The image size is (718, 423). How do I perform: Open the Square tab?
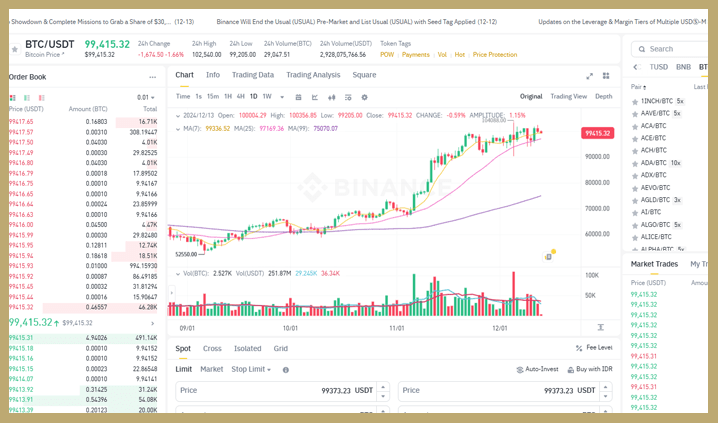click(x=364, y=75)
